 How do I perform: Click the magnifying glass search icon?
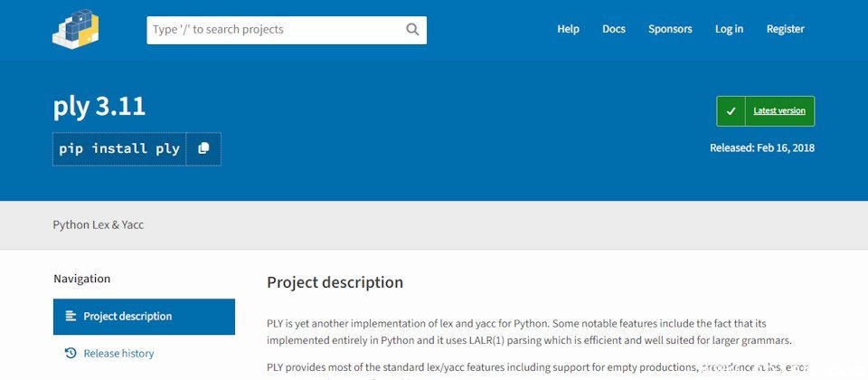coord(412,30)
